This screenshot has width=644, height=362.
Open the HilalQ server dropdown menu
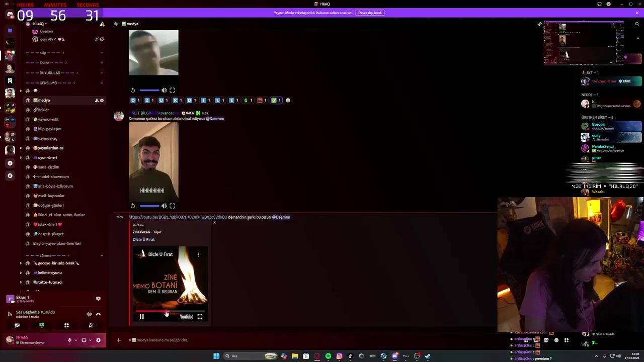[40, 24]
